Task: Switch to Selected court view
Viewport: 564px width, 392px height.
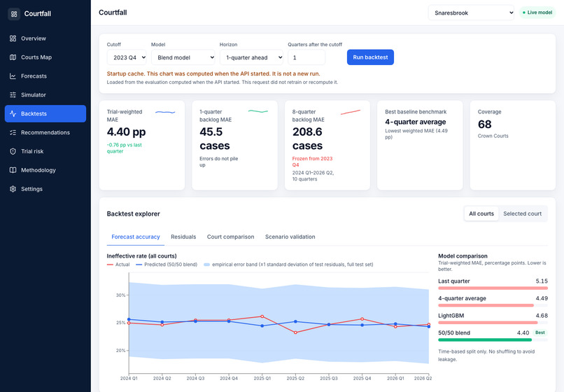Action: (522, 213)
